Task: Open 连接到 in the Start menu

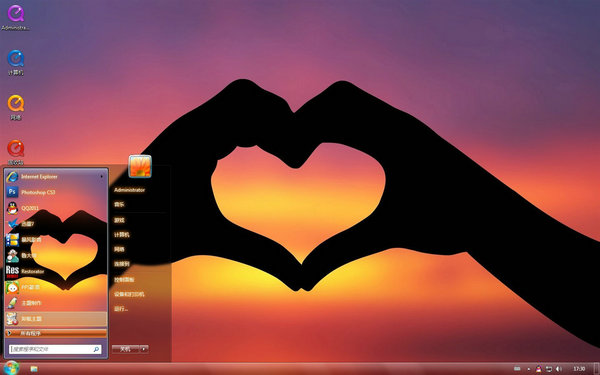Action: 122,264
